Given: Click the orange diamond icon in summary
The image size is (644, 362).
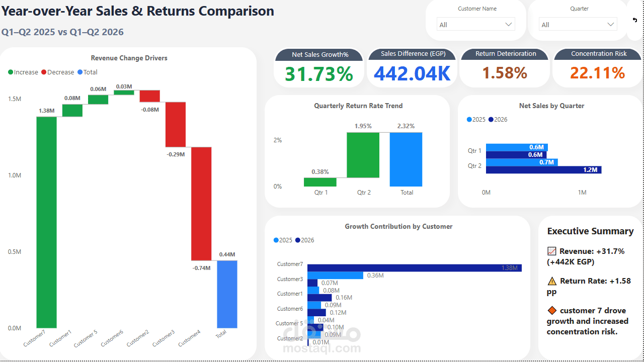Looking at the screenshot, I should click(x=552, y=311).
